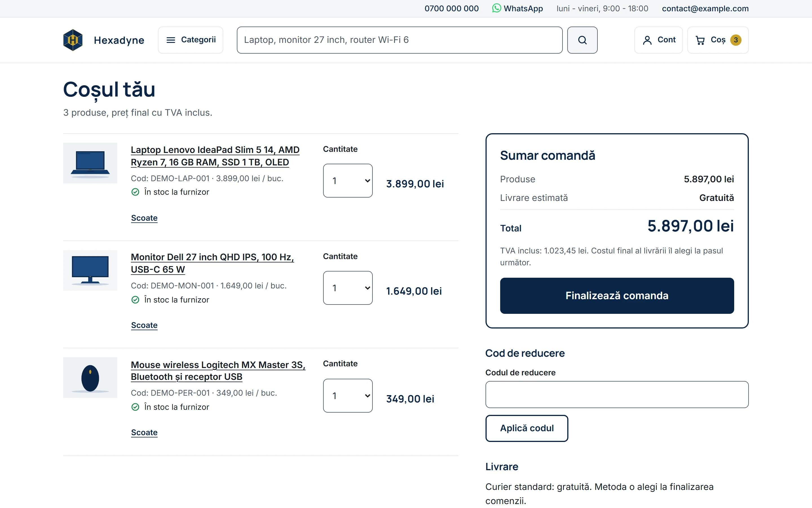
Task: Click the Dell monitor product thumbnail
Action: [x=90, y=270]
